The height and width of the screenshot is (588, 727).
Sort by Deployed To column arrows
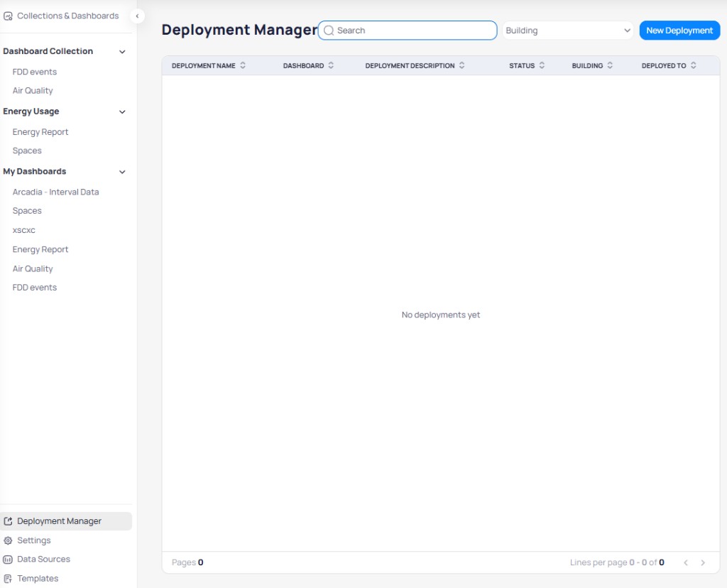click(x=693, y=65)
